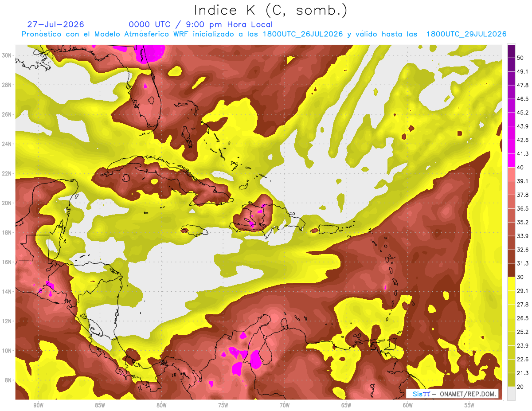Click the longitude axis label '85W'
The width and height of the screenshot is (532, 411).
coord(100,405)
